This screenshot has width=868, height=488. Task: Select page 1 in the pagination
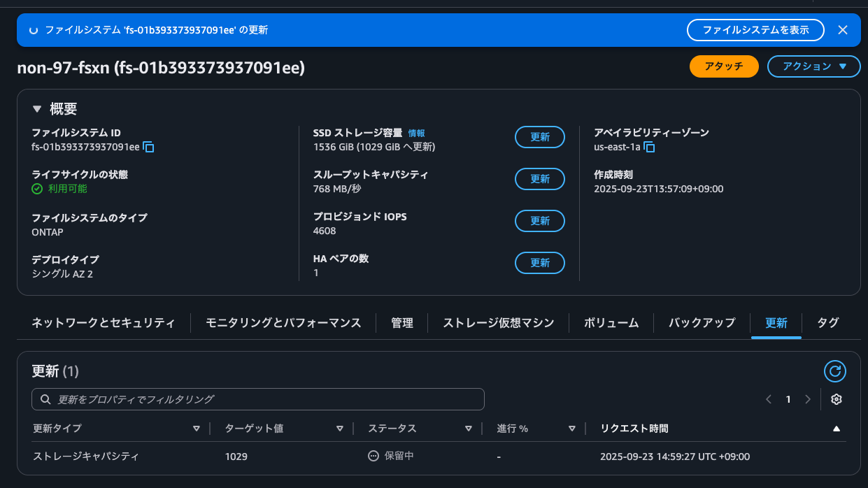coord(788,399)
